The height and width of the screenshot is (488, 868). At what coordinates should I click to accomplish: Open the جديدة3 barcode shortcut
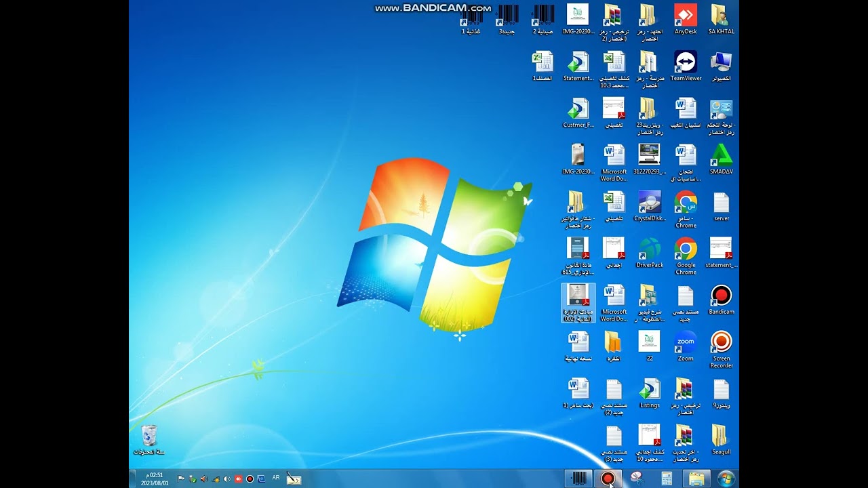pos(507,18)
